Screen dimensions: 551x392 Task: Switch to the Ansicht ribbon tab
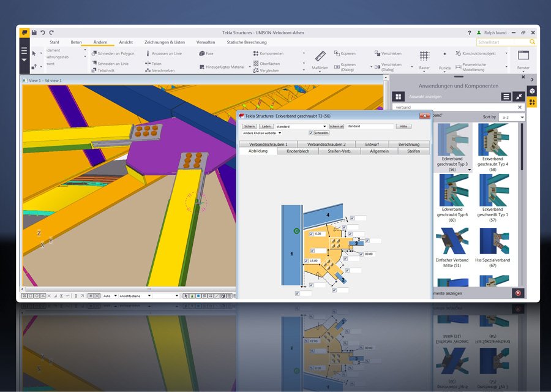tap(126, 42)
